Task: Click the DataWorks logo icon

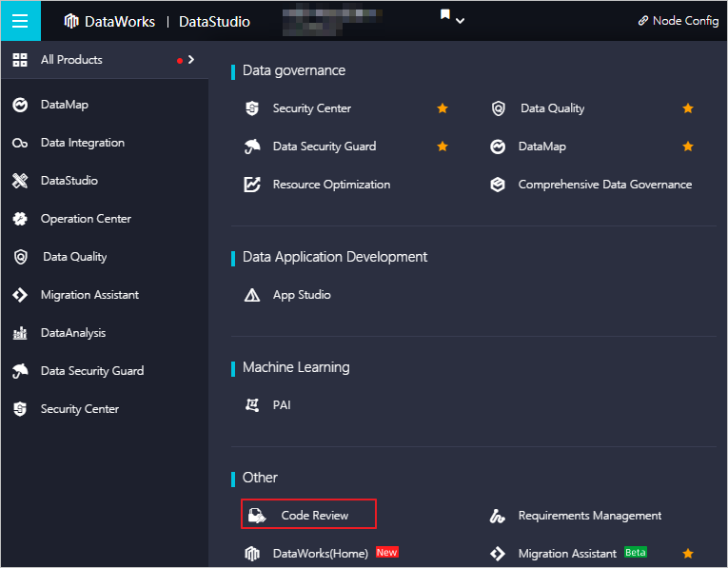Action: [71, 21]
